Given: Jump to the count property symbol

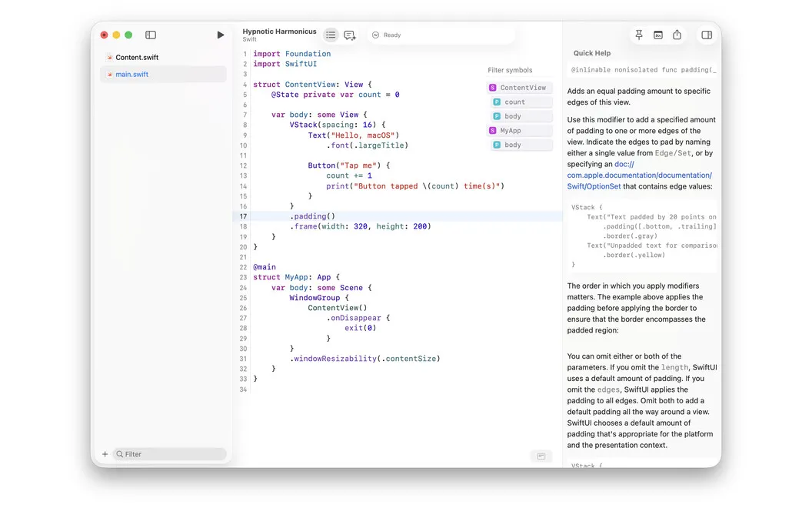Looking at the screenshot, I should [521, 102].
